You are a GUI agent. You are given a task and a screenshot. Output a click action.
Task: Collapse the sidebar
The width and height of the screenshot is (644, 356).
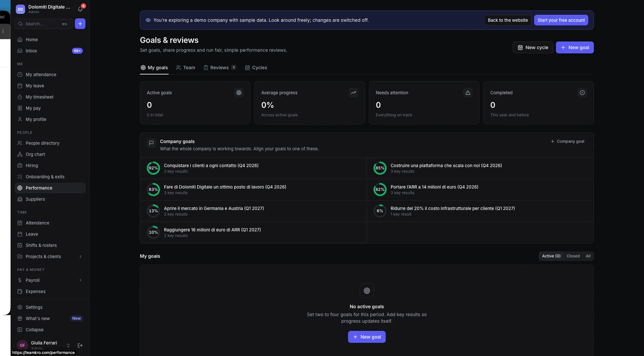(50, 330)
